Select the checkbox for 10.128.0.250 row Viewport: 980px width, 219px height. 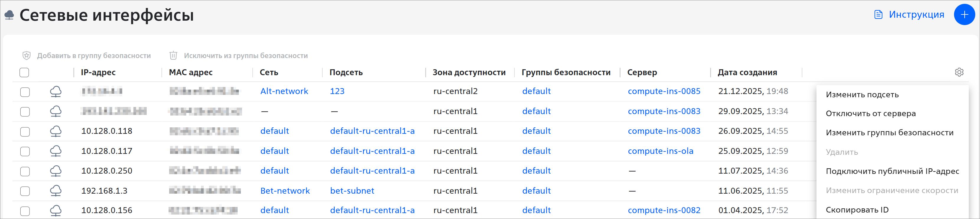tap(25, 172)
